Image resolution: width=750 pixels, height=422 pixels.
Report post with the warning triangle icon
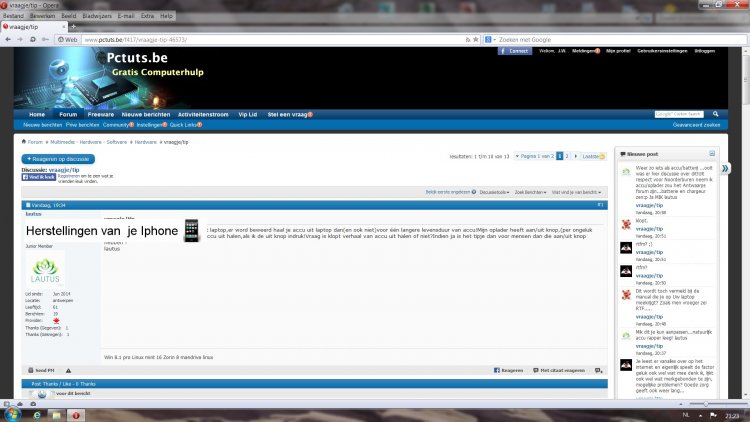click(x=68, y=370)
